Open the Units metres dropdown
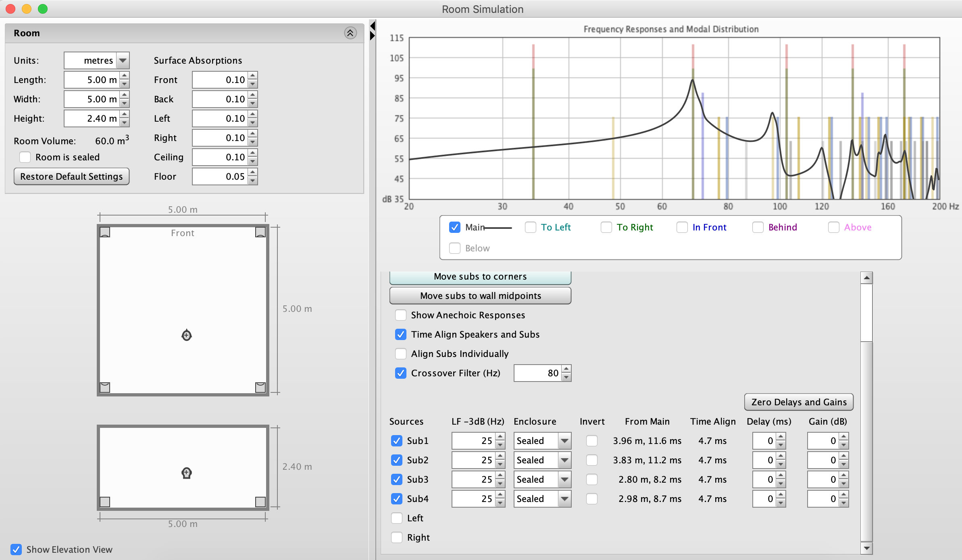This screenshot has height=560, width=962. pyautogui.click(x=123, y=60)
